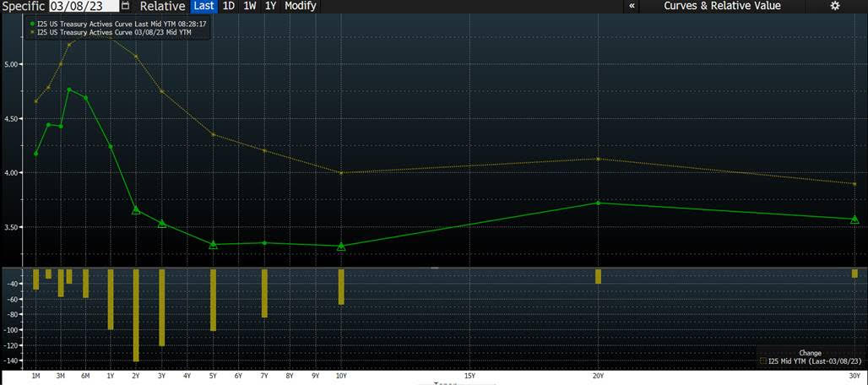868x385 pixels.
Task: Click green data point at 20Y
Action: pyautogui.click(x=598, y=203)
